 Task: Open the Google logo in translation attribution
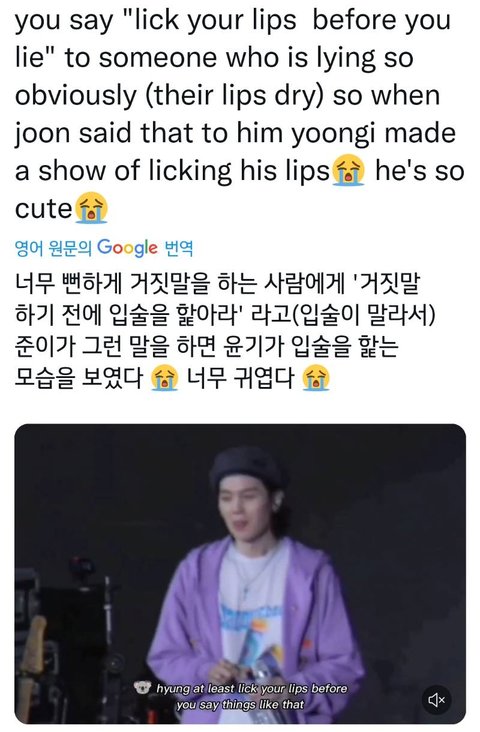point(127,248)
